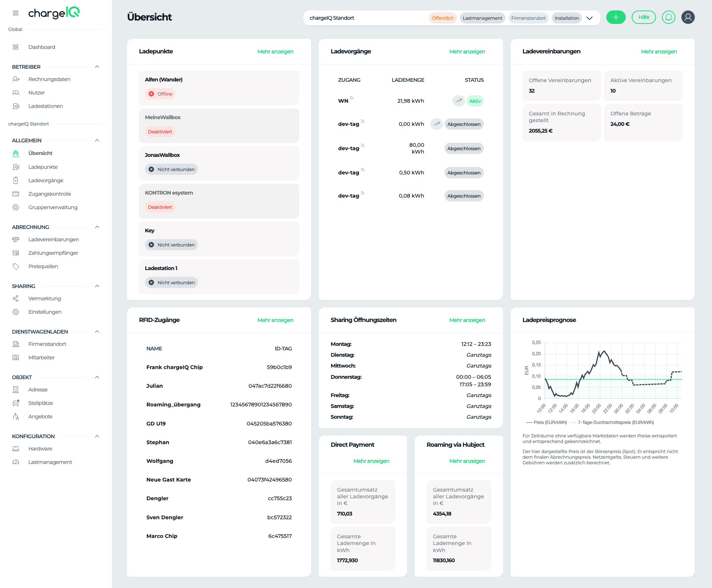This screenshot has height=588, width=712.
Task: Click Mehr anzeigen in Ladevorgänge card
Action: [x=467, y=52]
